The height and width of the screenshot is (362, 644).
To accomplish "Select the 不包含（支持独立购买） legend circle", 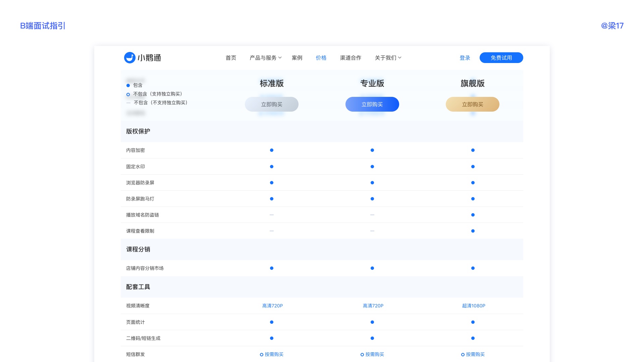I will coord(128,94).
